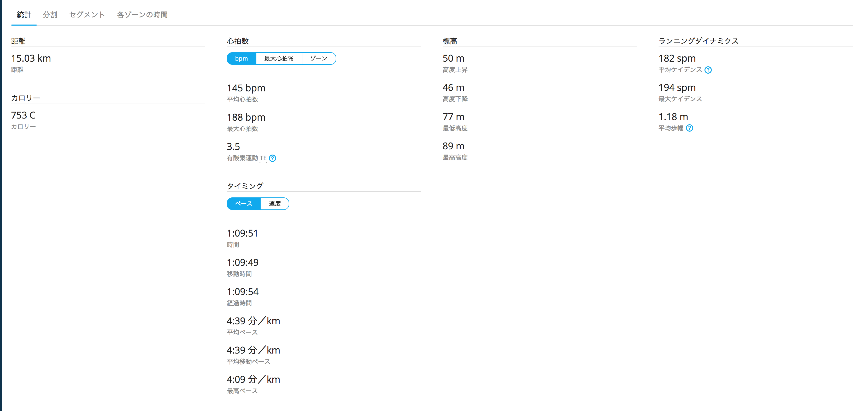Viewport: 868px width, 411px height.
Task: Select the 188 bpm max heart rate
Action: click(x=246, y=117)
